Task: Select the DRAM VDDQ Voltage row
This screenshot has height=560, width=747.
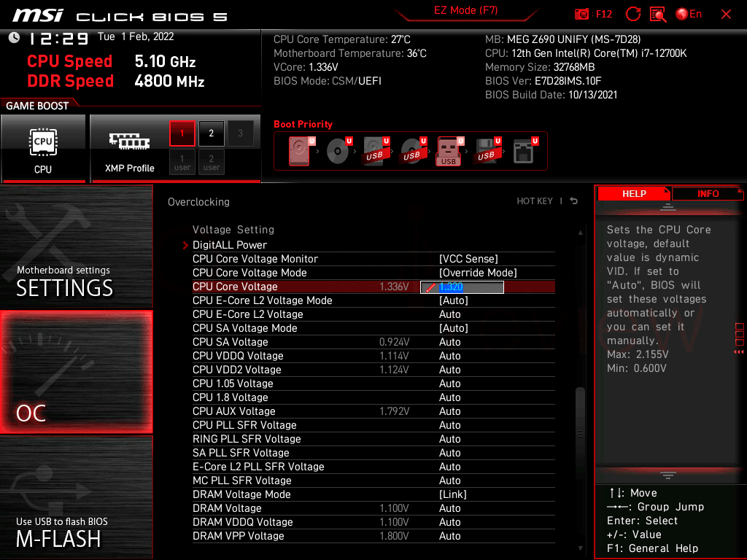Action: click(x=373, y=522)
